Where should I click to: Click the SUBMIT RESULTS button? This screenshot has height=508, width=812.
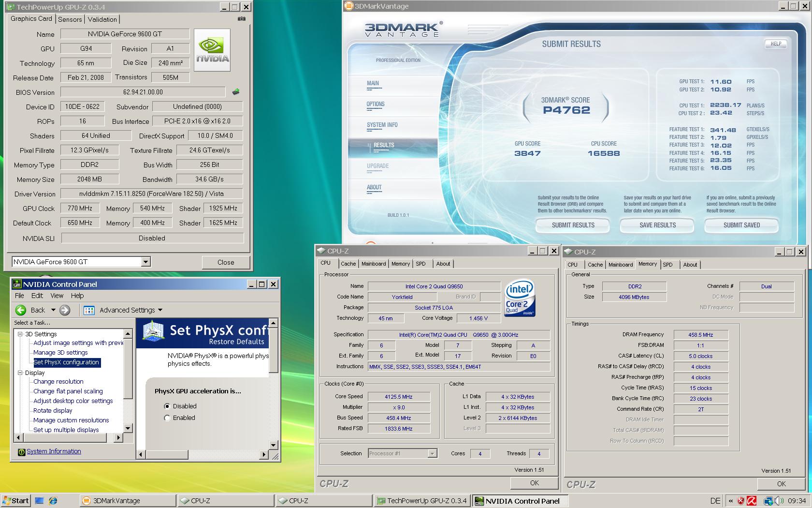(x=573, y=225)
